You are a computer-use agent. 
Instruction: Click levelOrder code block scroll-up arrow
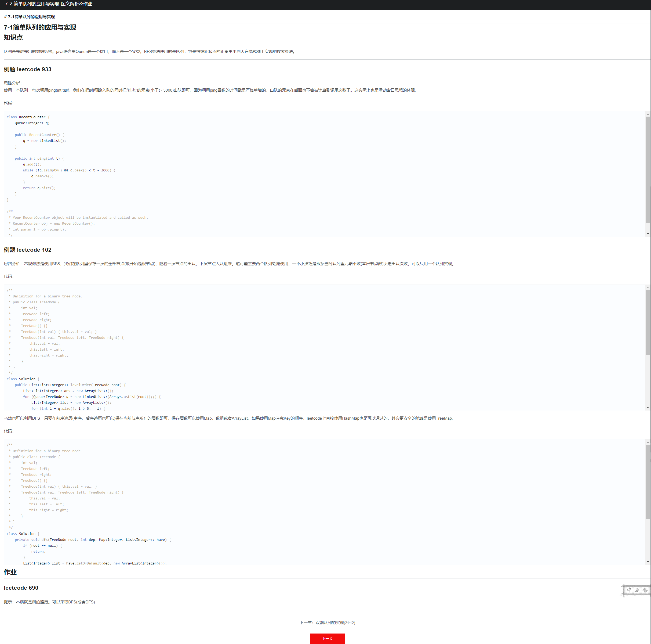click(x=648, y=287)
